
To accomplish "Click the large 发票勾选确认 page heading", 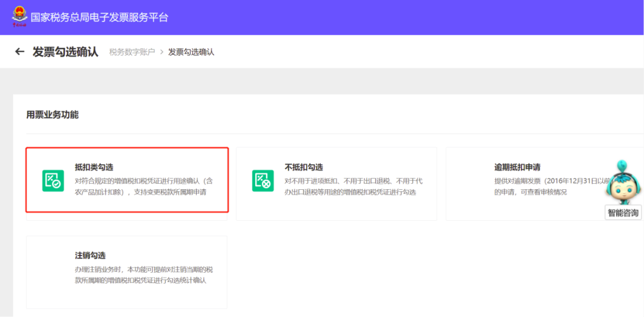I will (65, 52).
